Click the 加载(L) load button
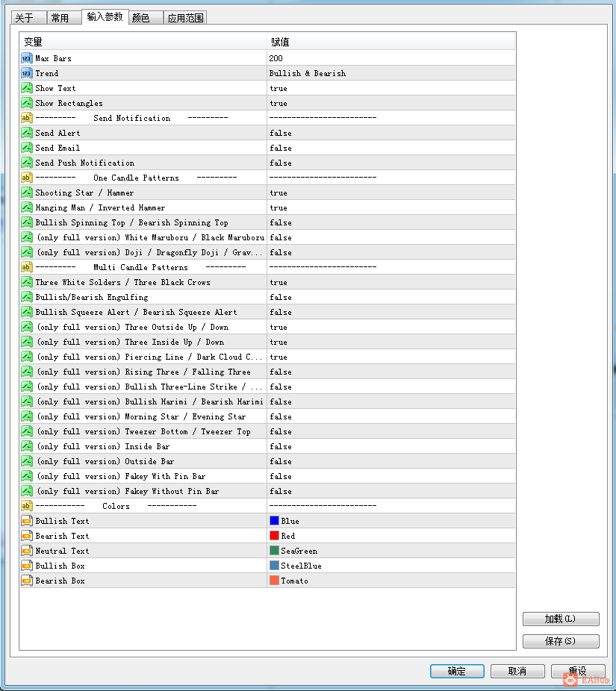Image resolution: width=616 pixels, height=691 pixels. tap(561, 619)
